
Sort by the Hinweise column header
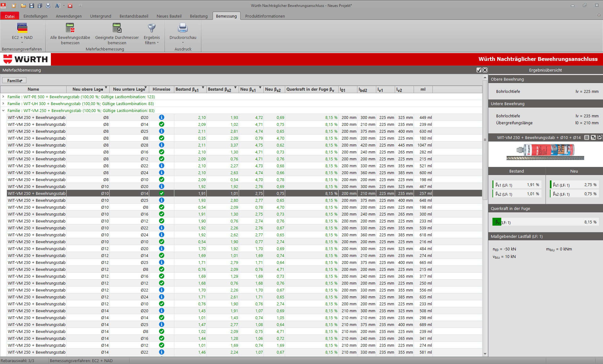(x=161, y=89)
